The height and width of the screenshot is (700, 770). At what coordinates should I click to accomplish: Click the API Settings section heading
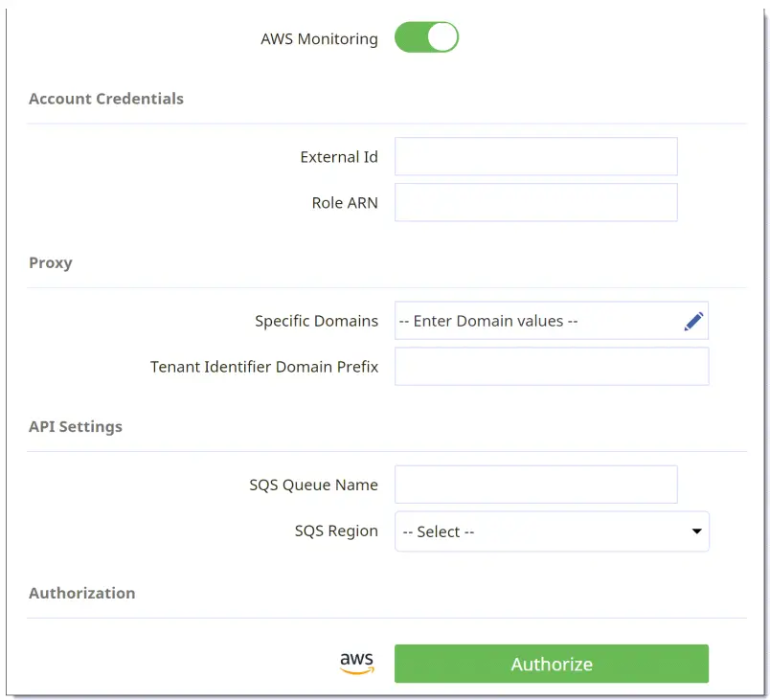tap(76, 426)
